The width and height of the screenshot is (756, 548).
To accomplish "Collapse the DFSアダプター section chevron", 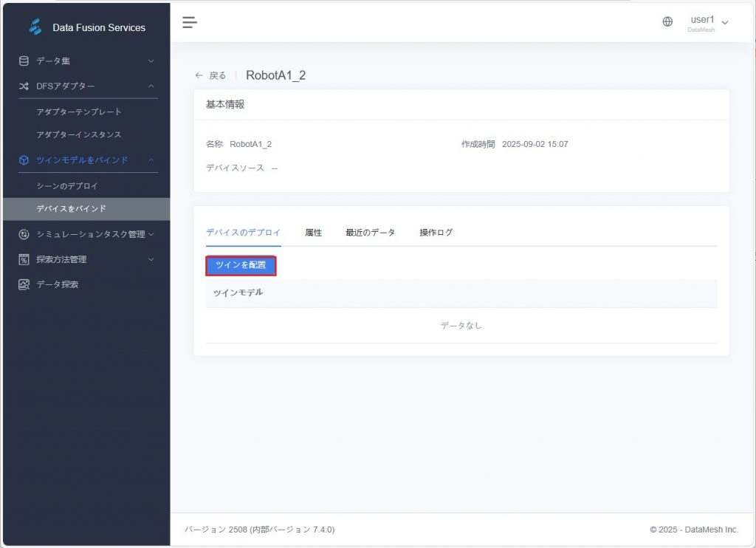I will click(151, 86).
